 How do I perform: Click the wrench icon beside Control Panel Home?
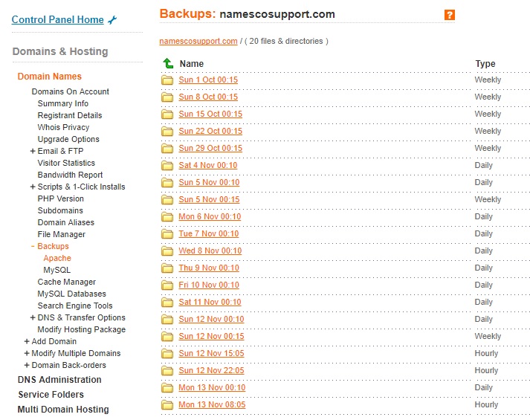coord(112,20)
